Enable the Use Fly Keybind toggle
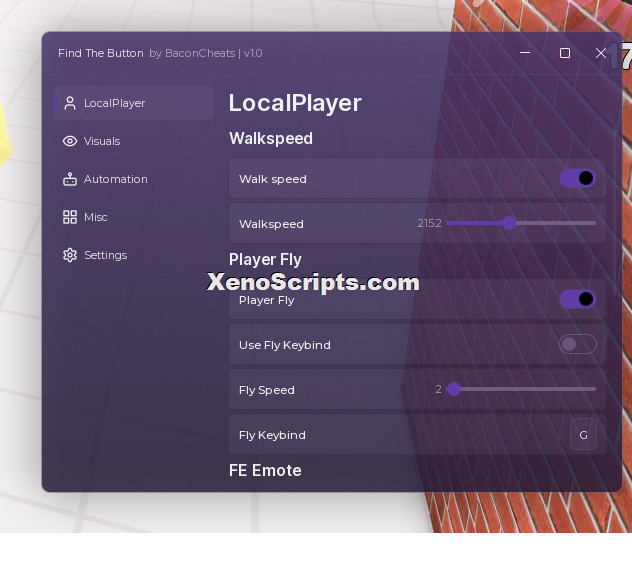 click(578, 344)
